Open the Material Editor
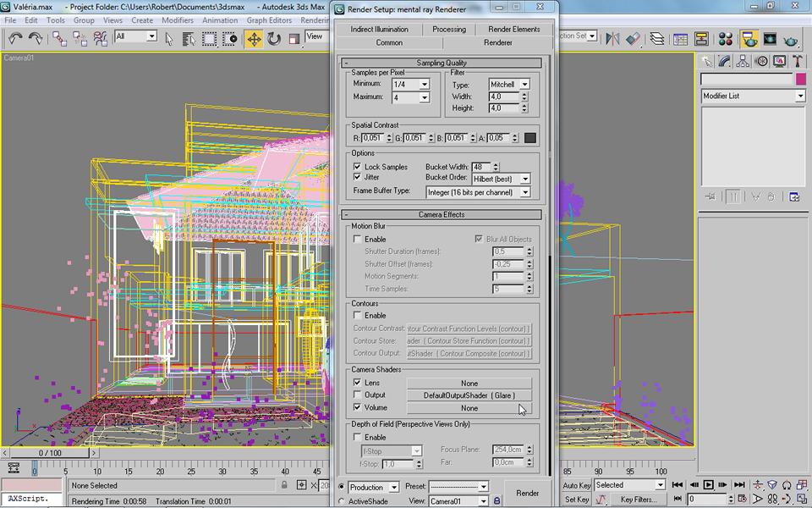The height and width of the screenshot is (508, 812). 724,38
